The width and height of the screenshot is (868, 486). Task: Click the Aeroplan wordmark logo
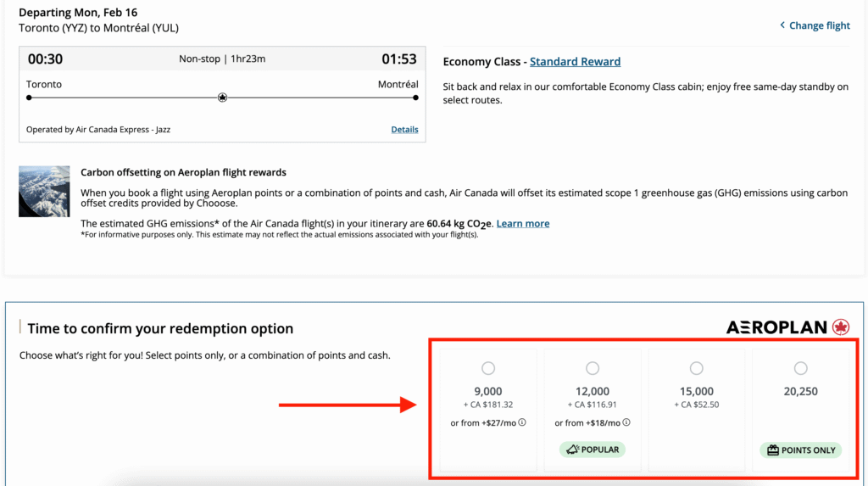point(776,327)
